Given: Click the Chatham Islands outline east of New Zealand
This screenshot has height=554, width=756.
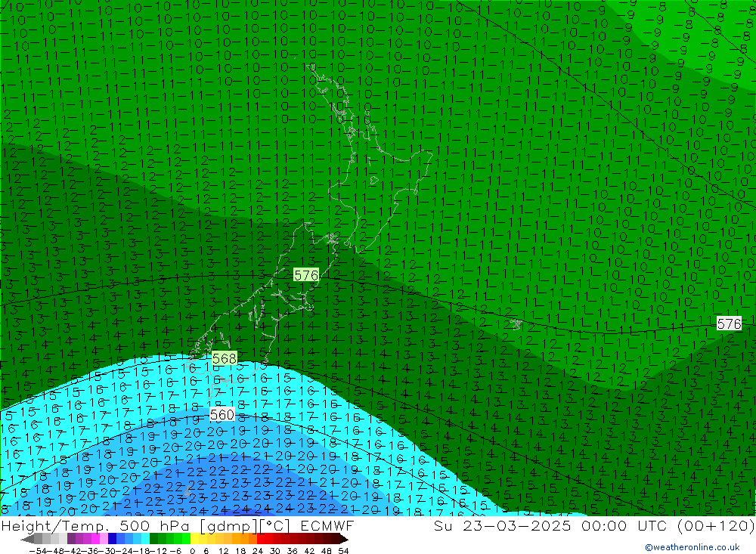Looking at the screenshot, I should tap(516, 324).
